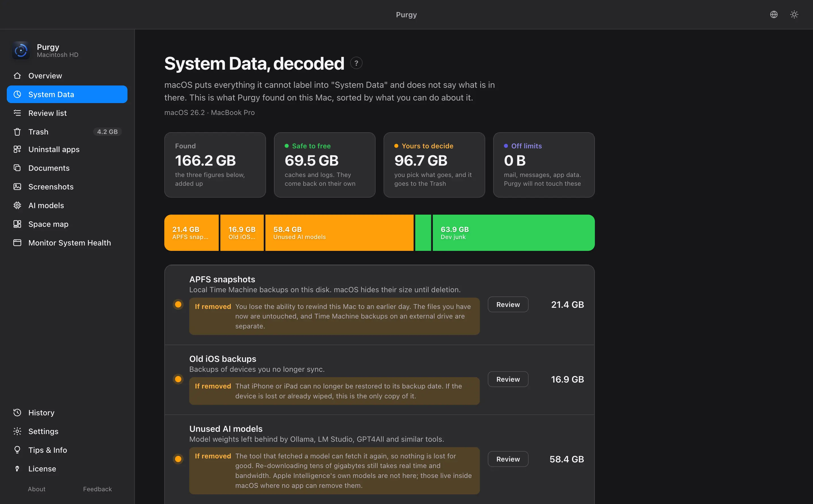This screenshot has height=504, width=813.
Task: Click the 'Macintosh HD' disk label
Action: click(x=58, y=55)
